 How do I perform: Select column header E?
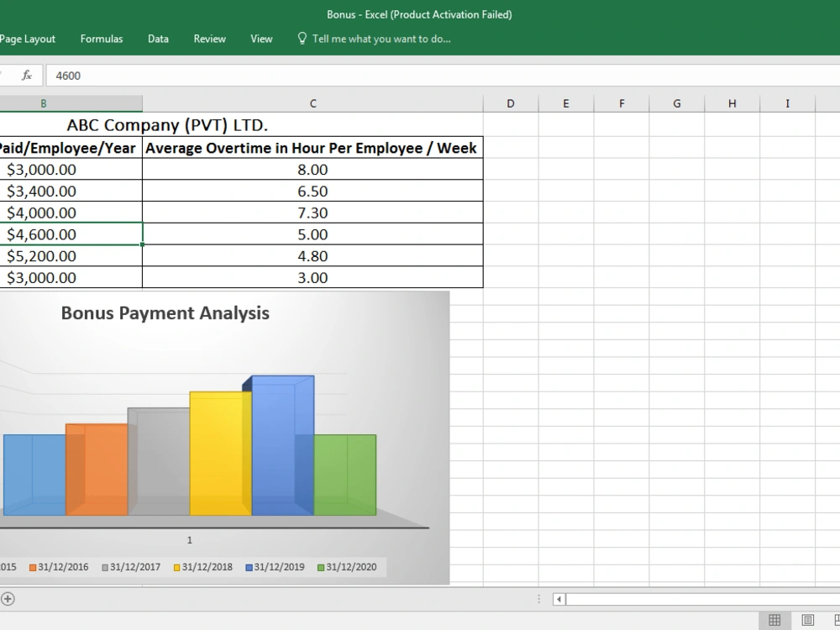point(565,102)
